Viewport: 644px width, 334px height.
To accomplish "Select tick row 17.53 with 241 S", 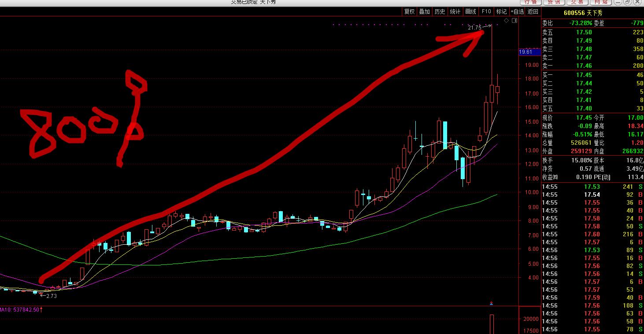I will pos(592,187).
